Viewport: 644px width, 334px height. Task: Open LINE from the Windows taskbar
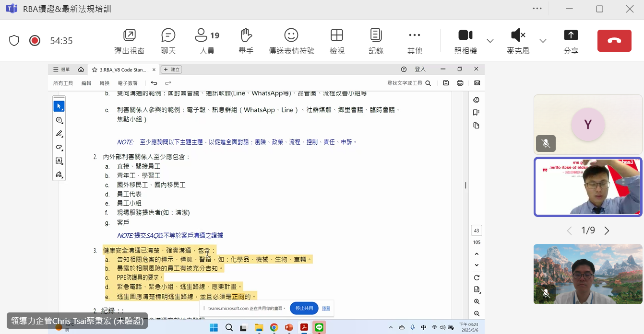pos(319,328)
